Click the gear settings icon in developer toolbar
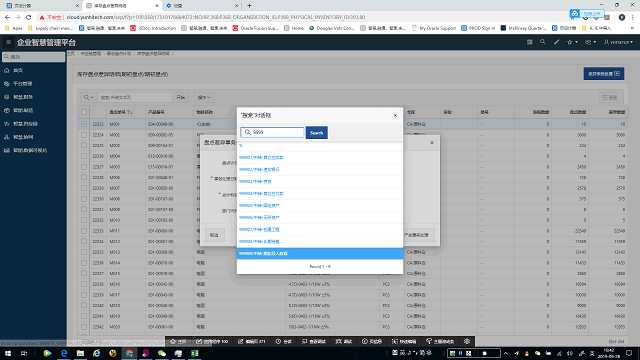The height and width of the screenshot is (360, 640). pyautogui.click(x=467, y=341)
